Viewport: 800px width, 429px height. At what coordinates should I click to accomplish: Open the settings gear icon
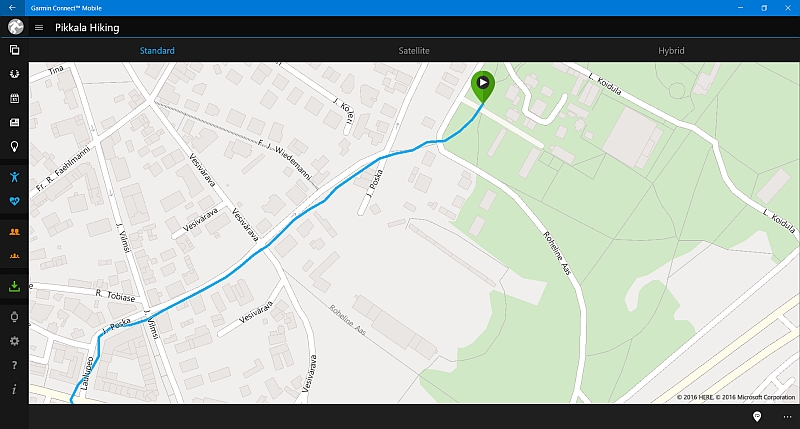pyautogui.click(x=14, y=341)
